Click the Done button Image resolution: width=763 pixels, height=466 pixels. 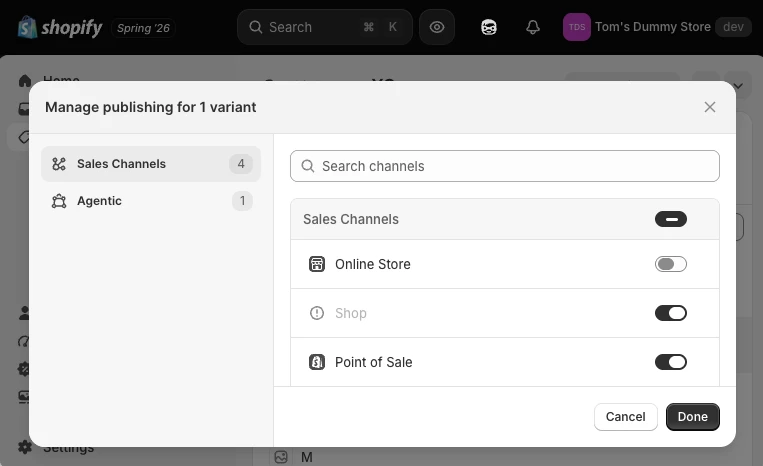(692, 417)
